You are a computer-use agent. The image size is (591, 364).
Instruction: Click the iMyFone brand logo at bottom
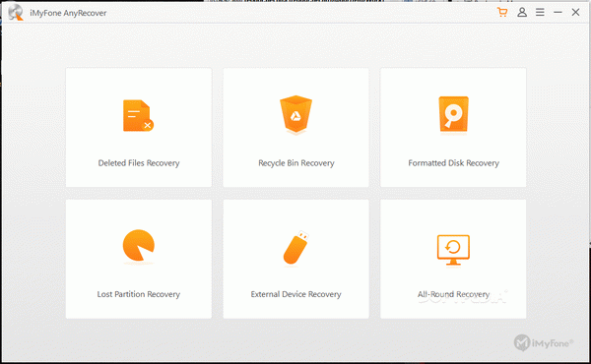(x=544, y=342)
